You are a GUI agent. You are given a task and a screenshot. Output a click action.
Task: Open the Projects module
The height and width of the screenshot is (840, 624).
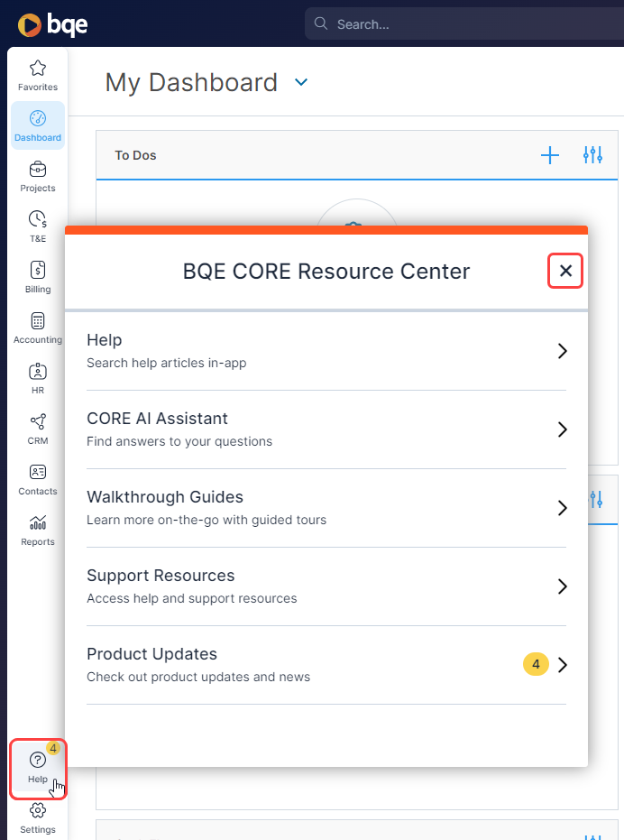tap(38, 176)
